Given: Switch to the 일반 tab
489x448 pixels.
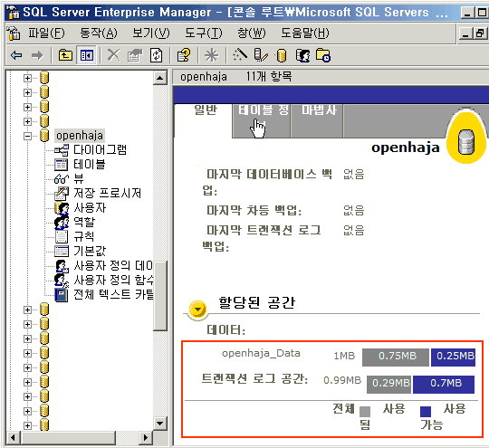Looking at the screenshot, I should (x=205, y=120).
